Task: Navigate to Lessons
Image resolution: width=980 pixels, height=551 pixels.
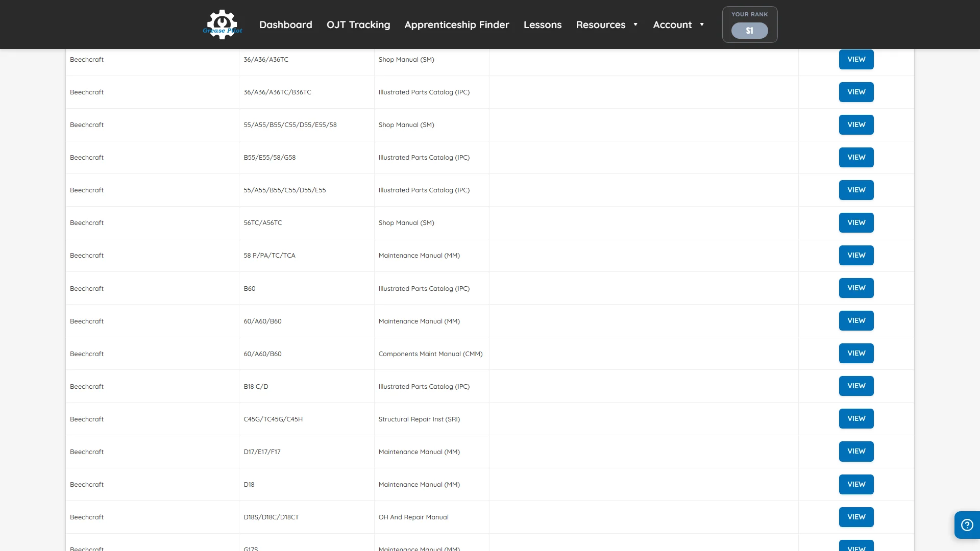Action: [x=543, y=24]
